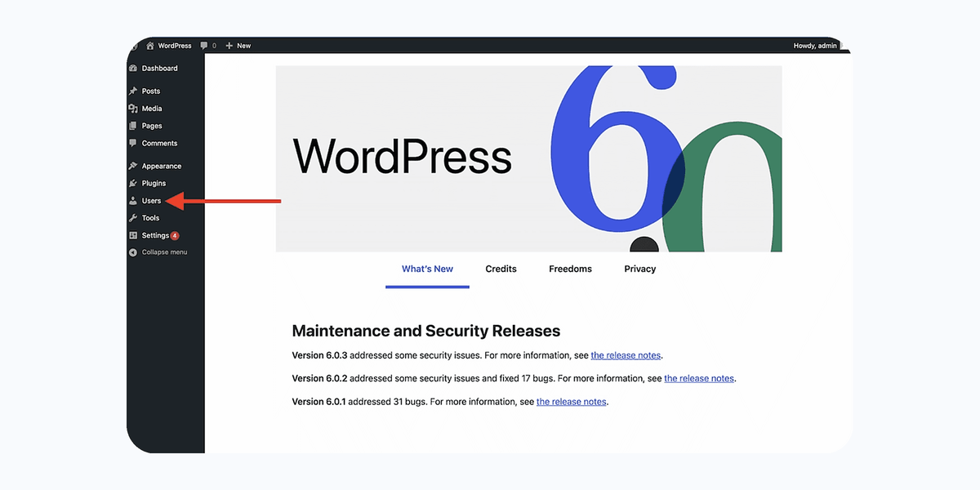
Task: Open release notes link for Version 6.0.1
Action: [572, 402]
